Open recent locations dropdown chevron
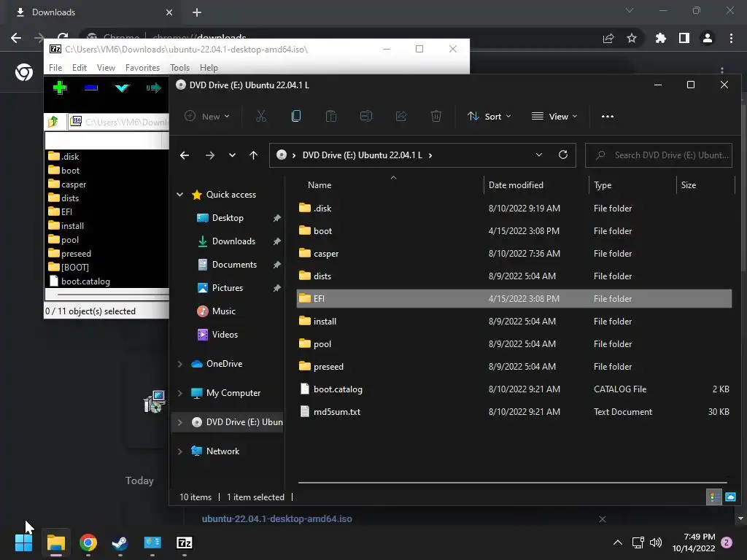This screenshot has height=560, width=747. 232,155
